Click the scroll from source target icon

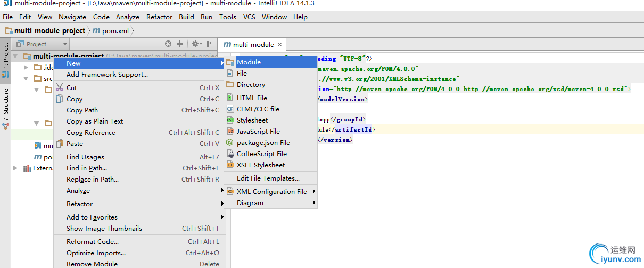(168, 44)
